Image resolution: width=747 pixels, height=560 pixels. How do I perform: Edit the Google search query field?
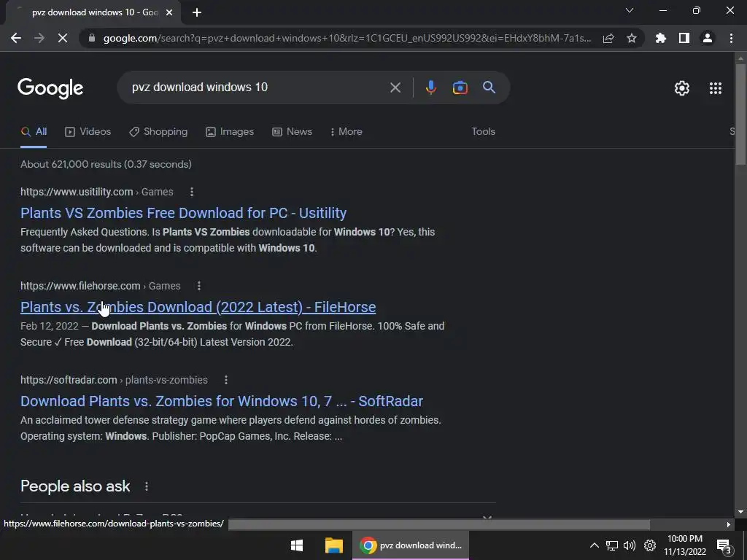(258, 87)
